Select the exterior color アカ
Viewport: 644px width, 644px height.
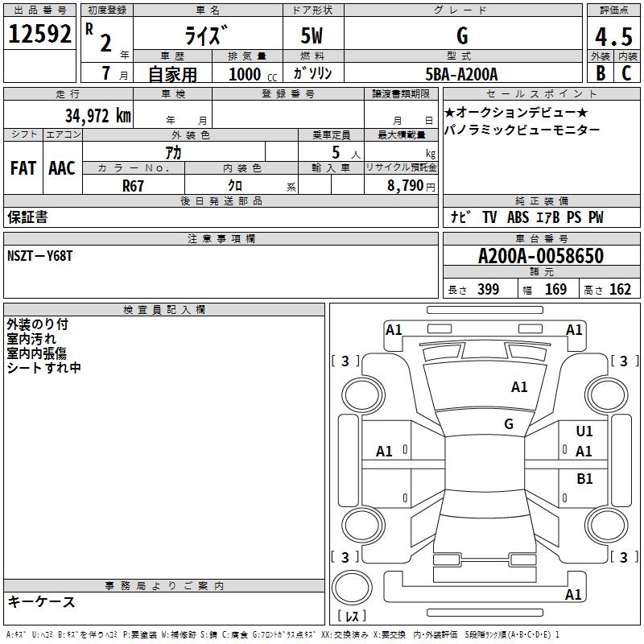(x=173, y=153)
